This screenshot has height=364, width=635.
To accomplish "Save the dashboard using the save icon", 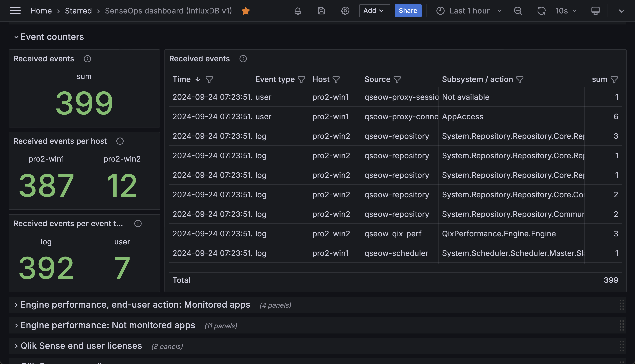I will pyautogui.click(x=321, y=11).
